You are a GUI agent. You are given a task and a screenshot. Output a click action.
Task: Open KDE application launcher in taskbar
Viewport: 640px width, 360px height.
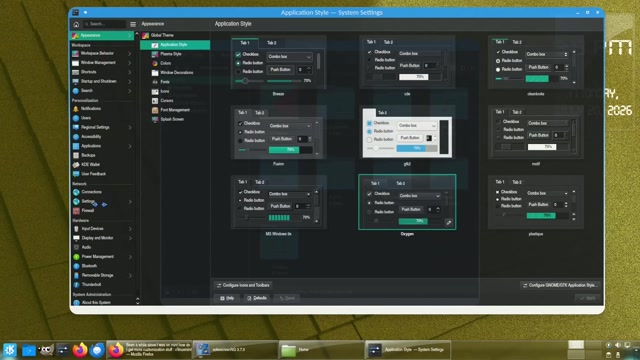point(9,350)
